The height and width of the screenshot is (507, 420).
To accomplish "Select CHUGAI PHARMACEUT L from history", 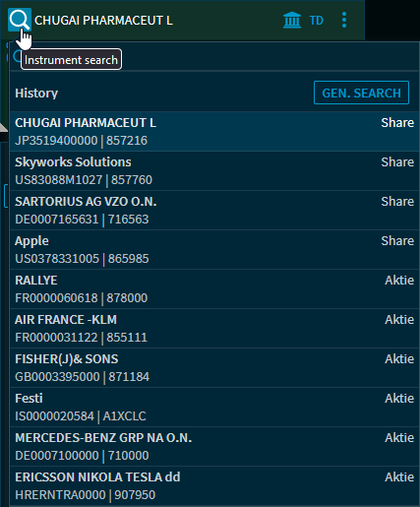I will [x=214, y=131].
